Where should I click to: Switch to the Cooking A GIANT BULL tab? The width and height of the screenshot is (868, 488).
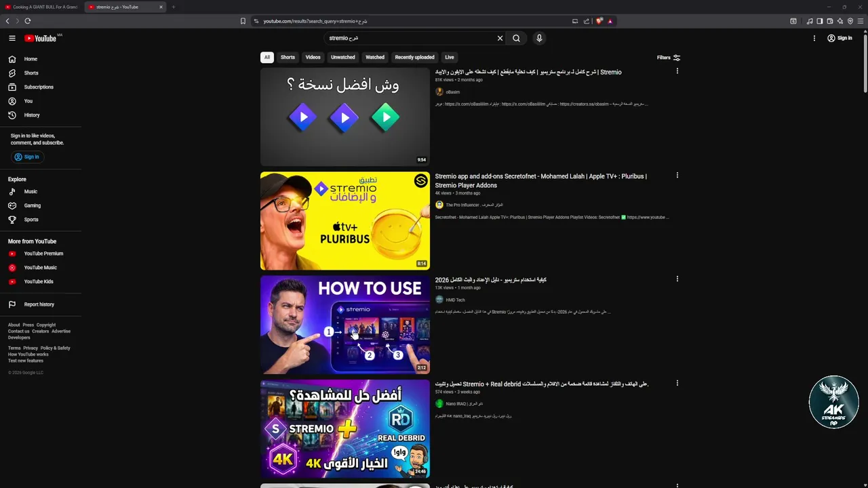tap(41, 7)
